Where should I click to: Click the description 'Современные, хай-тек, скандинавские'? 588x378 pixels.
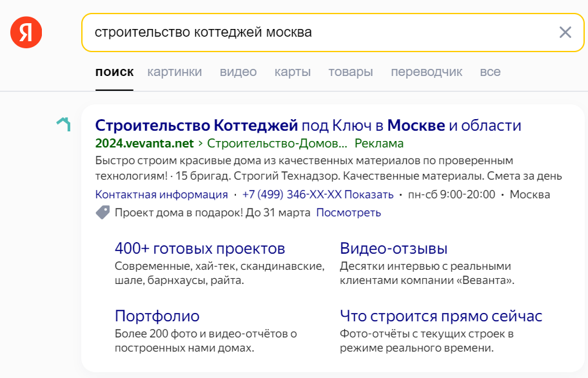(220, 273)
